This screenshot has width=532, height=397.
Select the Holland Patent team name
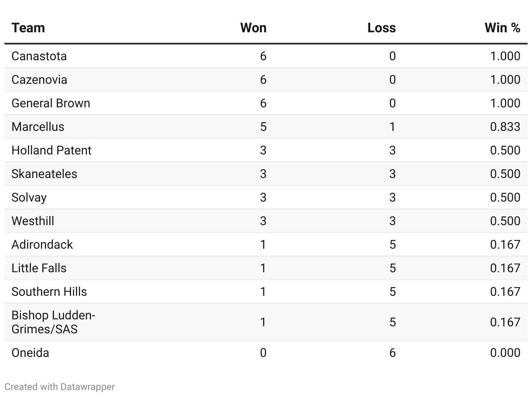click(51, 150)
